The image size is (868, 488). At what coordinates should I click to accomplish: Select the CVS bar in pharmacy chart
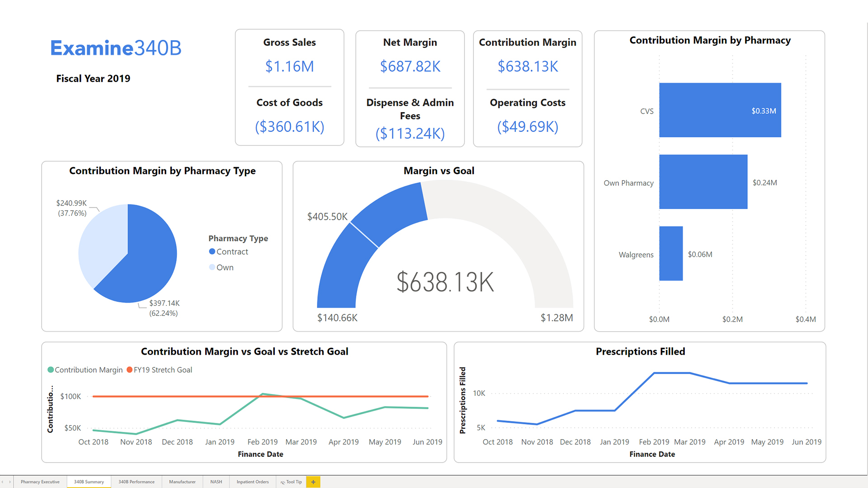[720, 110]
